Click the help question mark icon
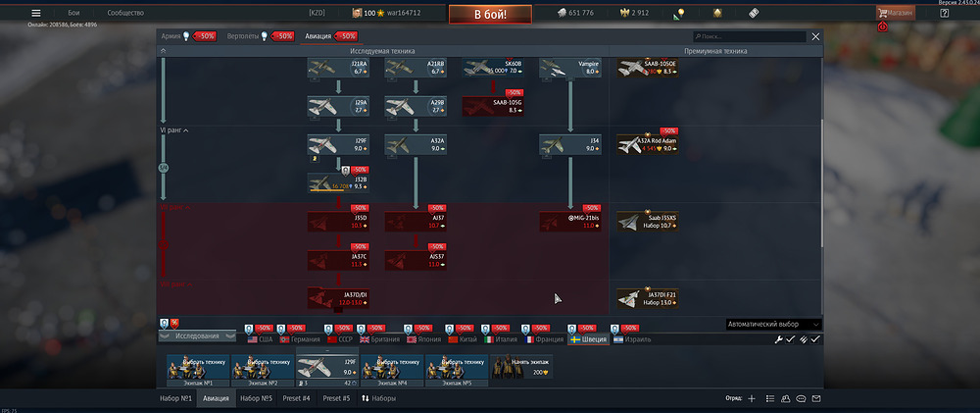Screen dimensions: 980x413 [x=945, y=13]
